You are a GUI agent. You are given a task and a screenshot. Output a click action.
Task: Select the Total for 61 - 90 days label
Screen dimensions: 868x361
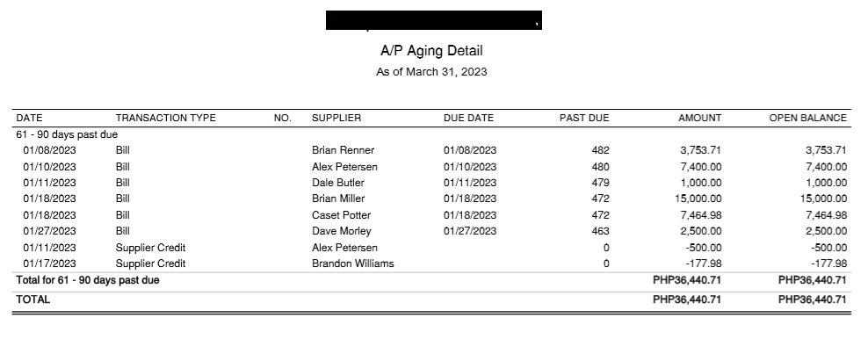88,280
